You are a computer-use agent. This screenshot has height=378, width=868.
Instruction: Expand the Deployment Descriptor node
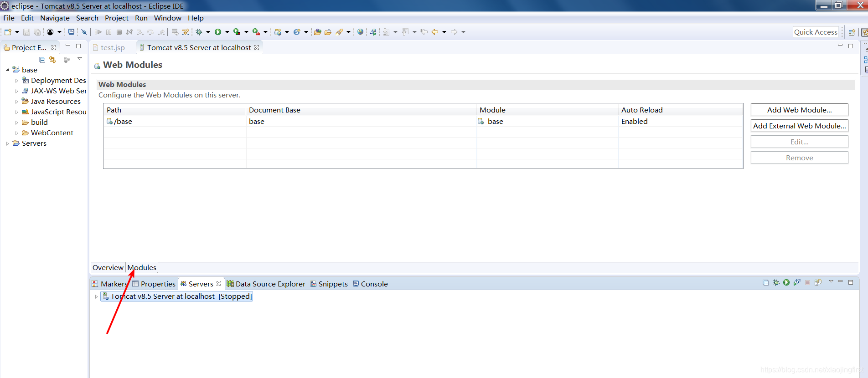click(17, 81)
